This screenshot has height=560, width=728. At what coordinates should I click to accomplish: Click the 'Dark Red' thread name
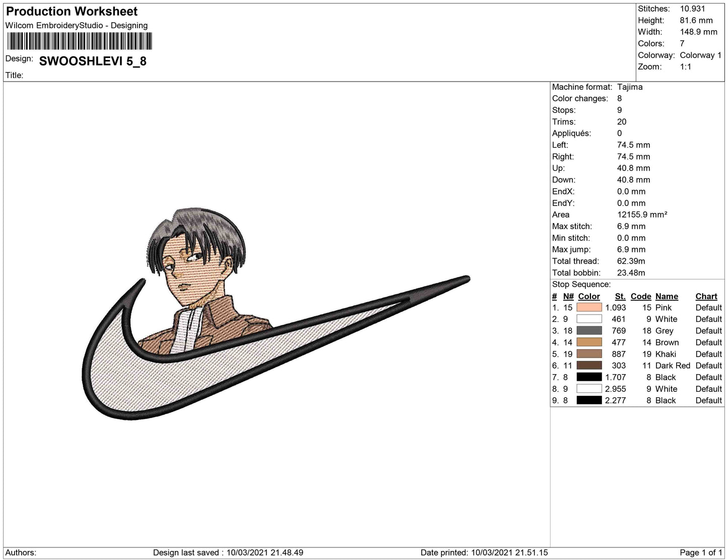point(673,366)
